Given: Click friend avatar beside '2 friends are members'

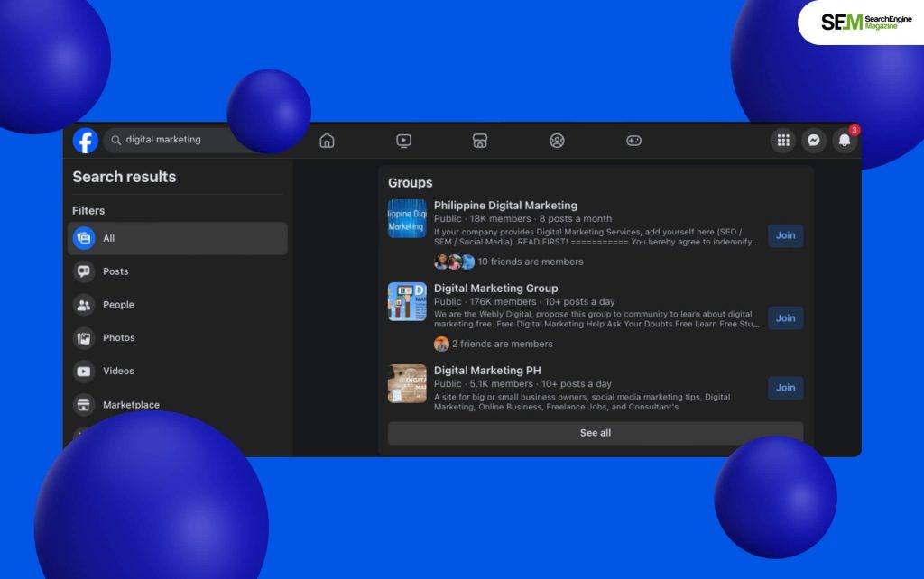Looking at the screenshot, I should coord(441,344).
